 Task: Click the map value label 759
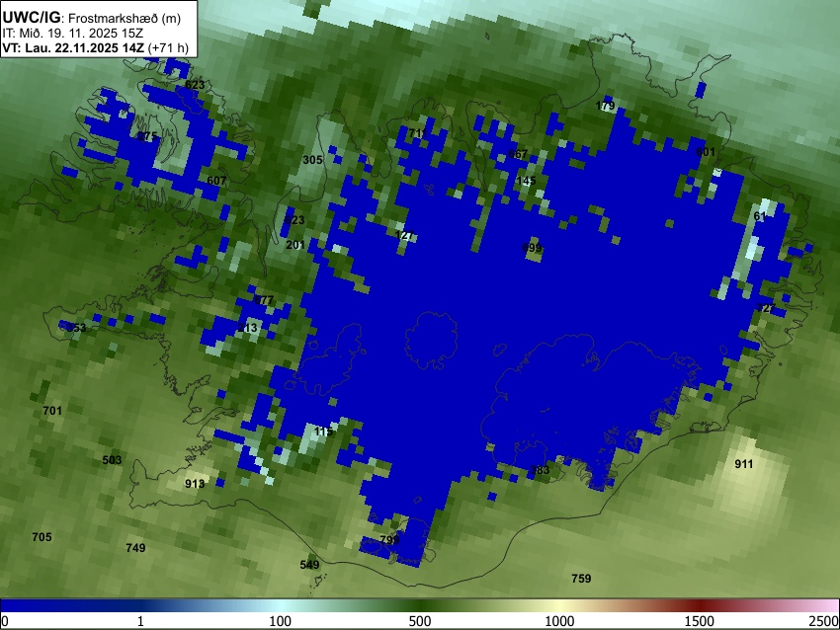(581, 579)
